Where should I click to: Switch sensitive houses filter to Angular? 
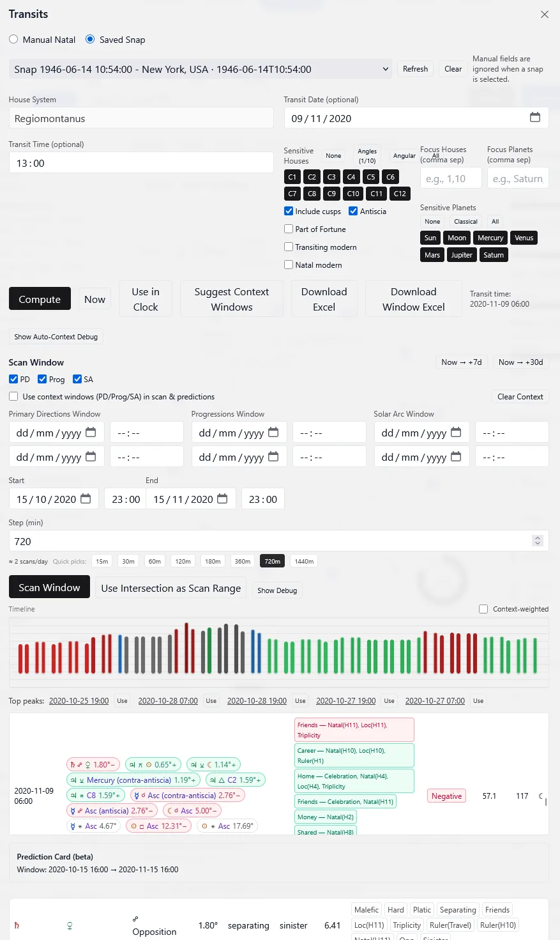click(x=404, y=155)
